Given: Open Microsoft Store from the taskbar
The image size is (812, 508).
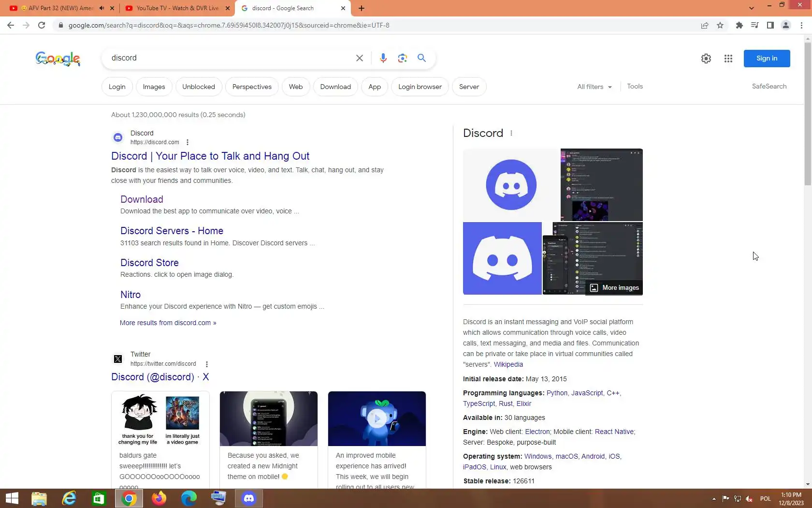Looking at the screenshot, I should pyautogui.click(x=99, y=498).
